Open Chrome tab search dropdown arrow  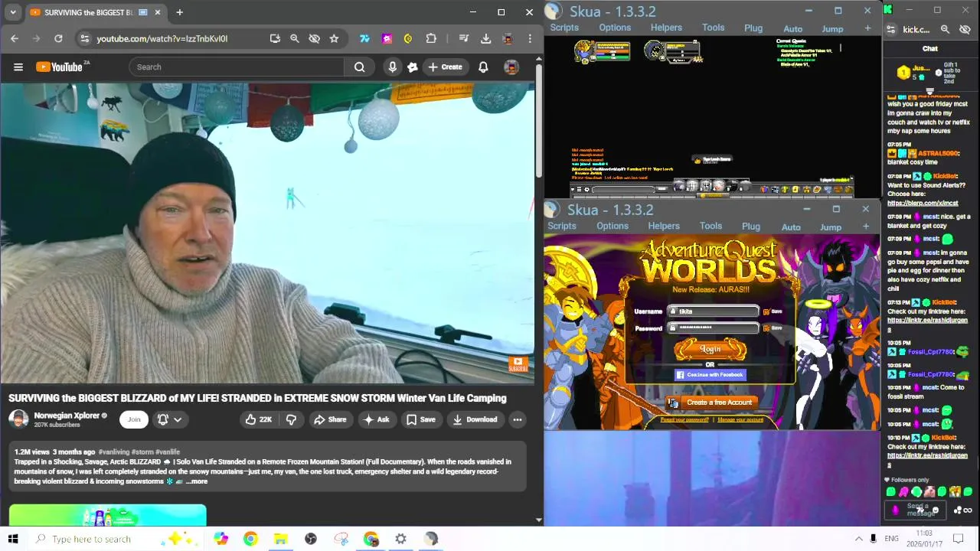click(13, 12)
